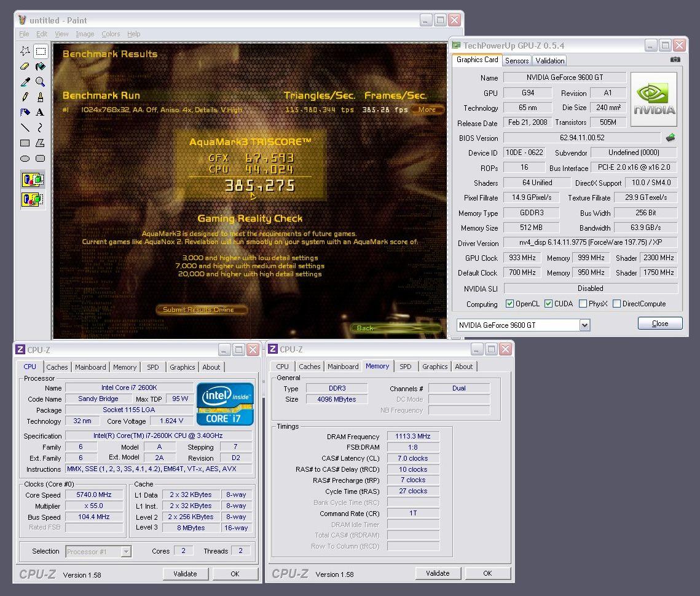The width and height of the screenshot is (700, 596).
Task: Click OK in the right CPU-Z window
Action: 487,573
